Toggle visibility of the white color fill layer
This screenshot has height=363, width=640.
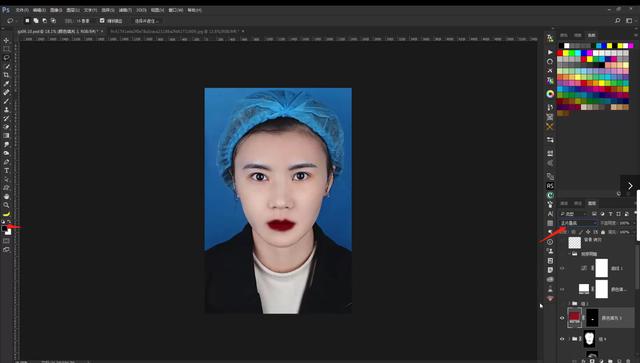tap(562, 290)
